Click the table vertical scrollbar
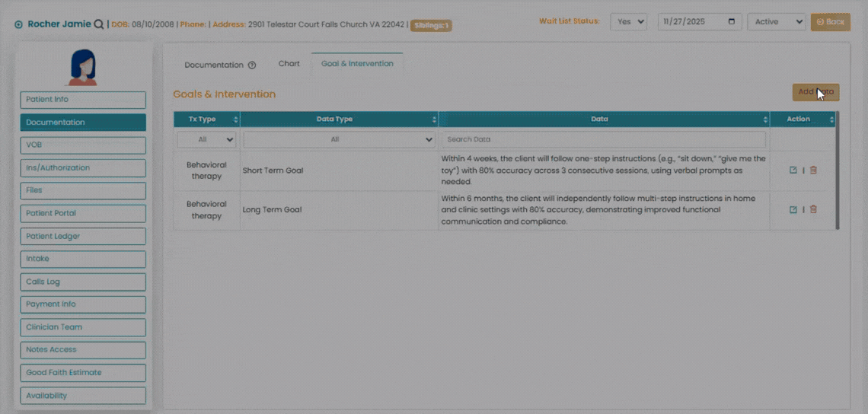 pyautogui.click(x=837, y=170)
